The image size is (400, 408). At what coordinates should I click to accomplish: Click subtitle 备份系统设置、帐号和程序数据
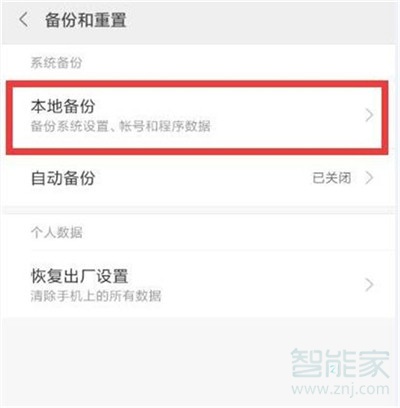coord(121,127)
